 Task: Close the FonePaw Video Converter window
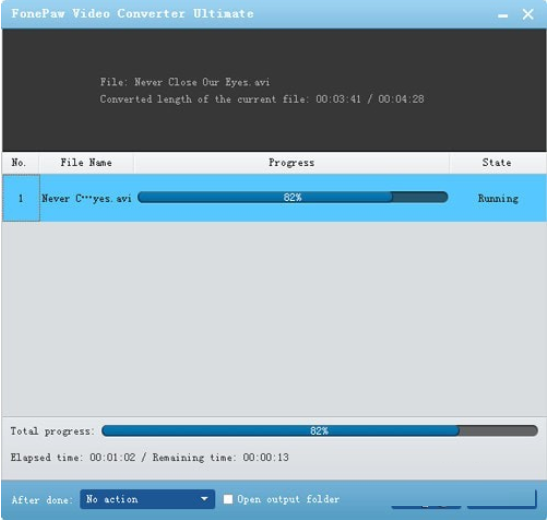[x=528, y=14]
